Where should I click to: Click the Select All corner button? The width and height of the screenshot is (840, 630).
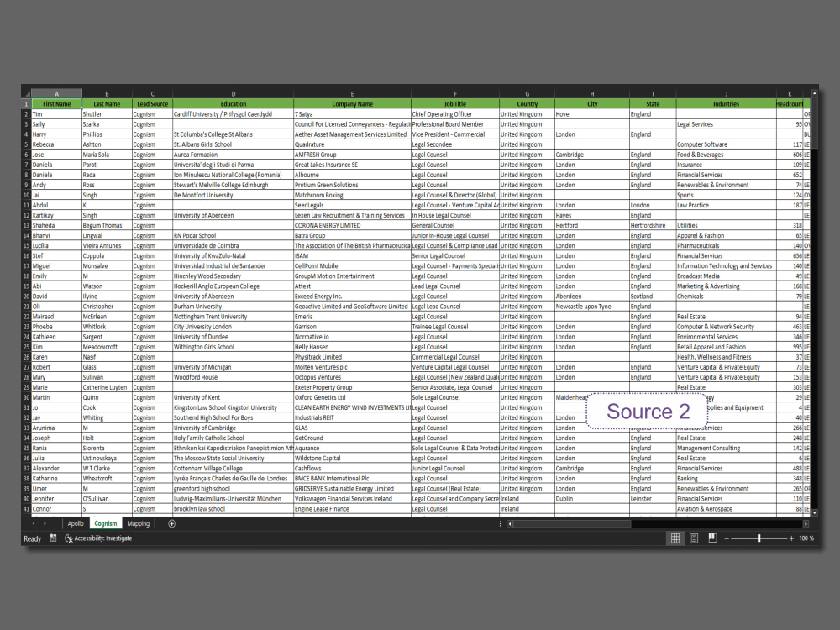(26, 93)
